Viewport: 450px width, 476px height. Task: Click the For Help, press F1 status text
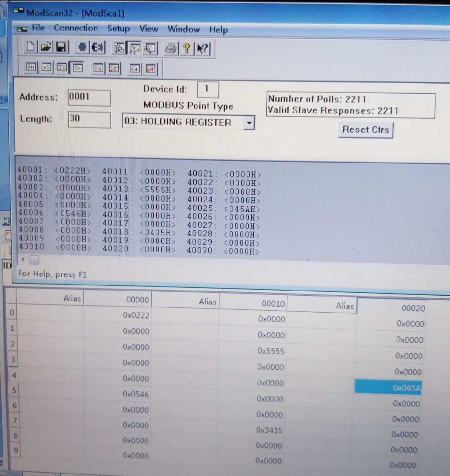pos(52,274)
